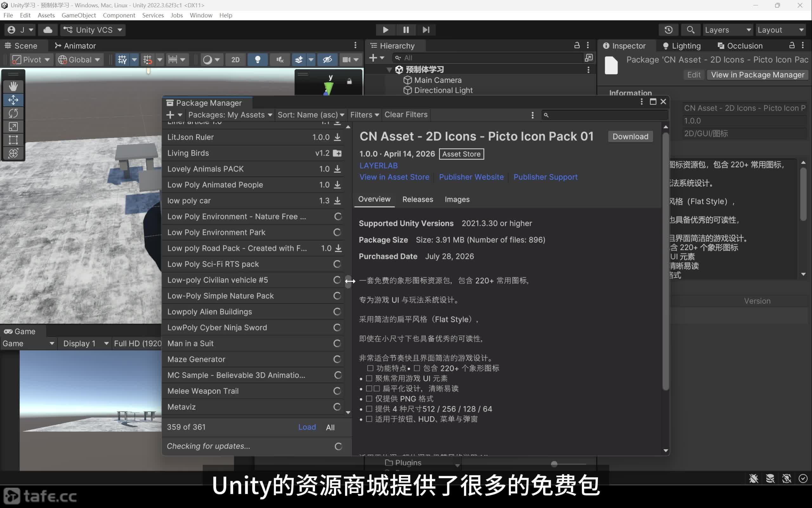Open the global search magnifier

coord(690,30)
